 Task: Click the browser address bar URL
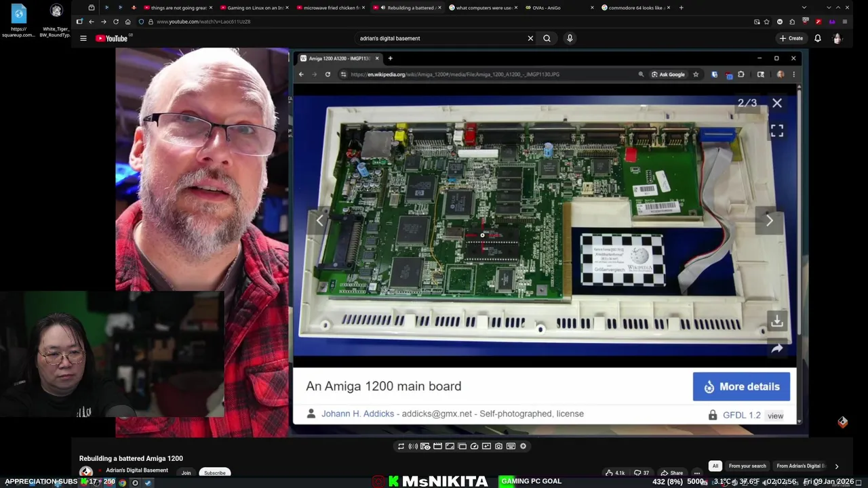pyautogui.click(x=203, y=22)
